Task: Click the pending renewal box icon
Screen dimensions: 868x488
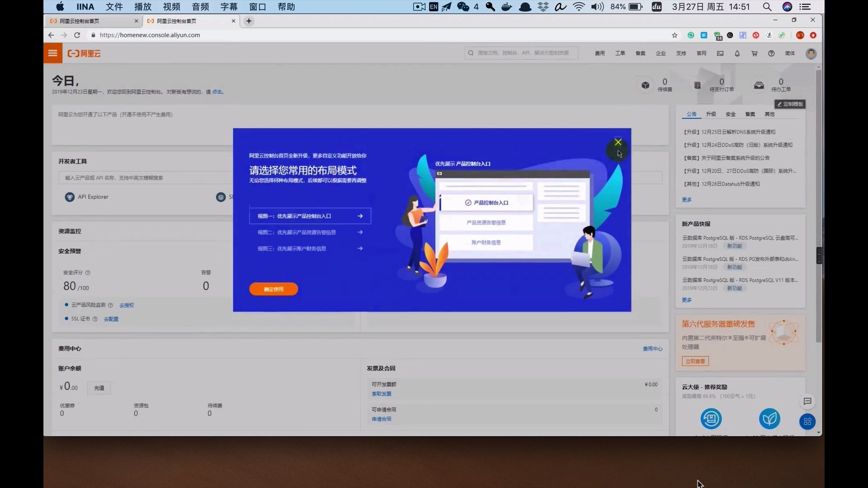Action: (646, 85)
